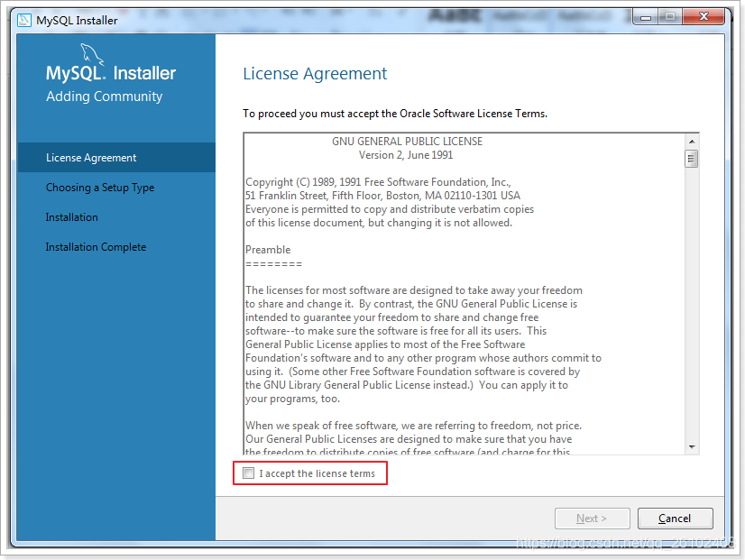Click the License Agreement page heading

(x=315, y=74)
